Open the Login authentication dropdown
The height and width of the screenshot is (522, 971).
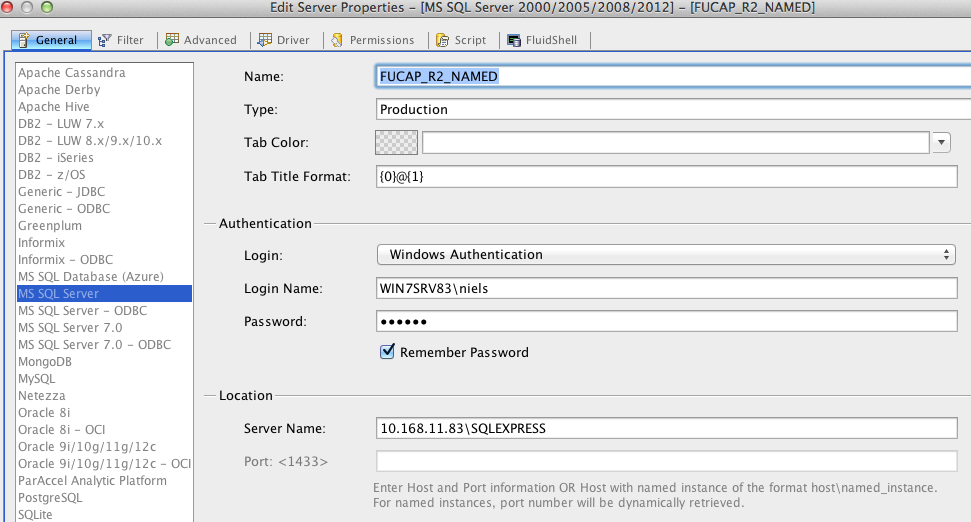coord(666,254)
